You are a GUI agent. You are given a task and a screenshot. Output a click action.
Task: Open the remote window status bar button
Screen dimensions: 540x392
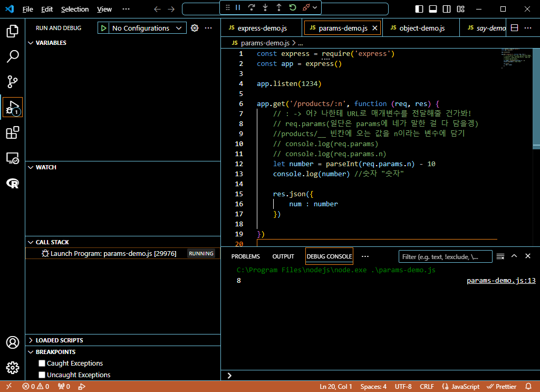tap(9, 386)
